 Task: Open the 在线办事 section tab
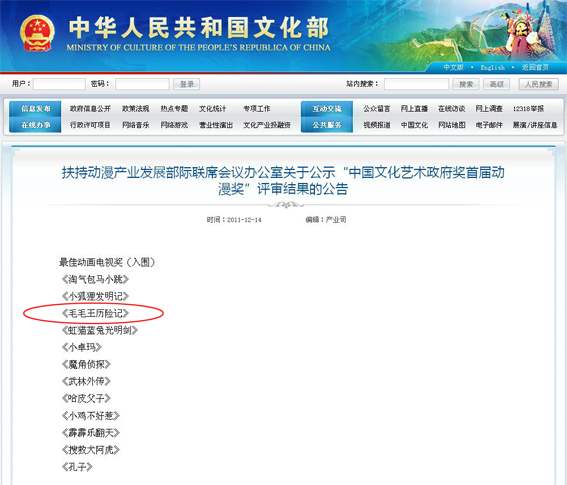tap(35, 125)
